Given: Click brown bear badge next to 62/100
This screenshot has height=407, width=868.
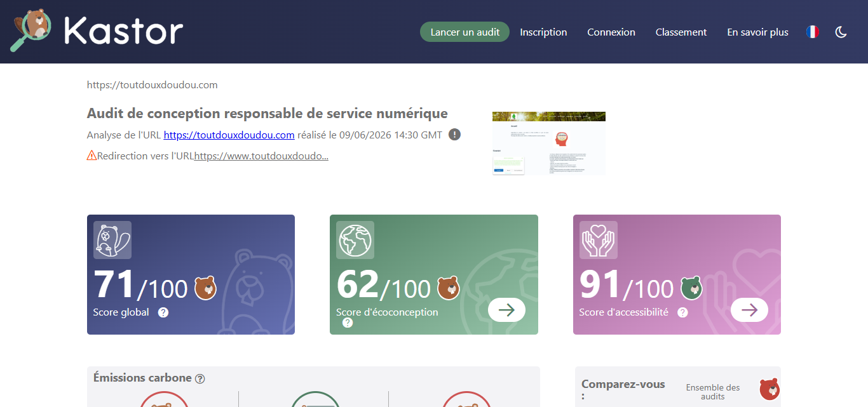Looking at the screenshot, I should coord(449,288).
